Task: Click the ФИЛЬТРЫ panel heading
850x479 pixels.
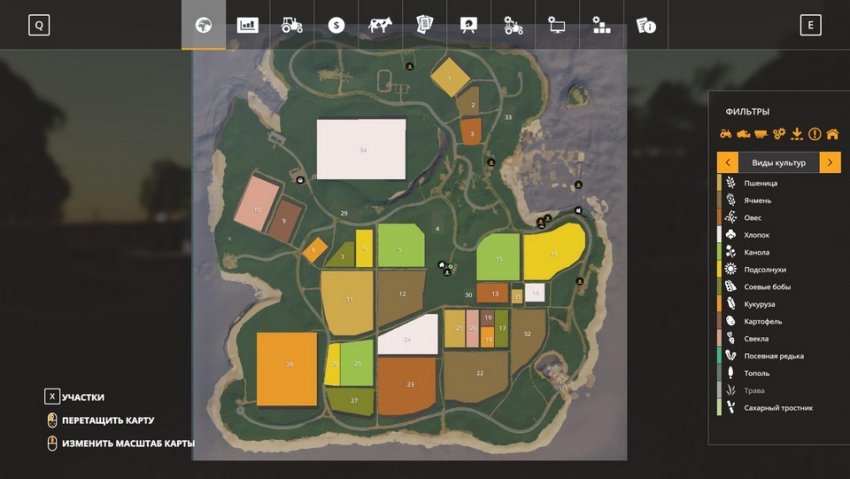Action: click(748, 112)
